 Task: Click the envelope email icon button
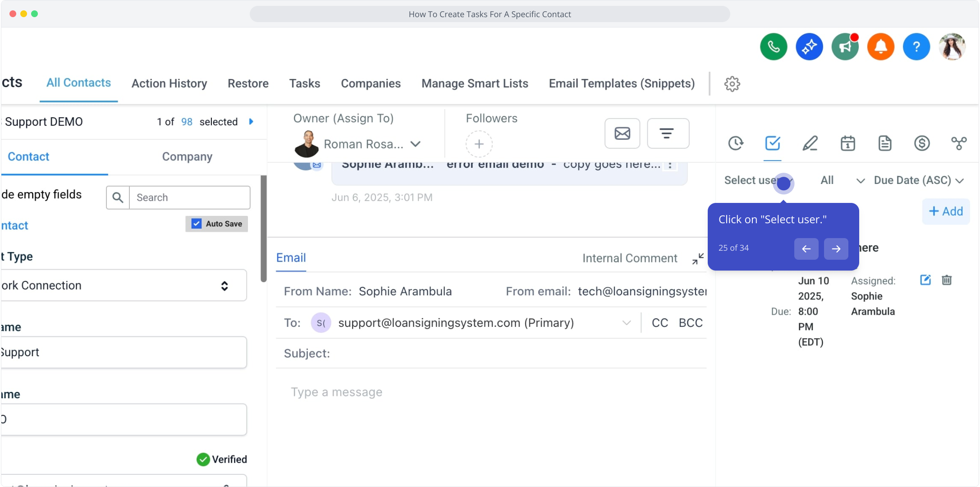coord(622,133)
